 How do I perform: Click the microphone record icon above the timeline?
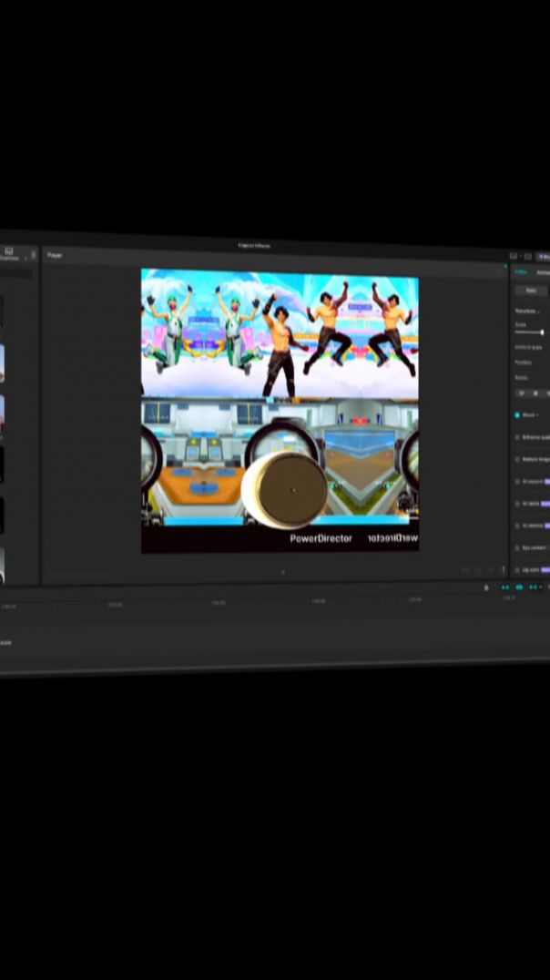pos(486,587)
